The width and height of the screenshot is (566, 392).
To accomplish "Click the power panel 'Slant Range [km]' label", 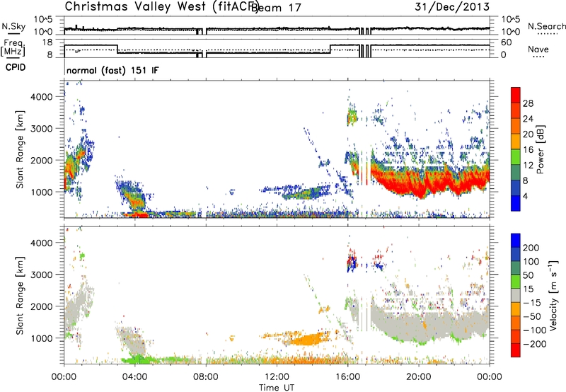I will click(x=20, y=149).
